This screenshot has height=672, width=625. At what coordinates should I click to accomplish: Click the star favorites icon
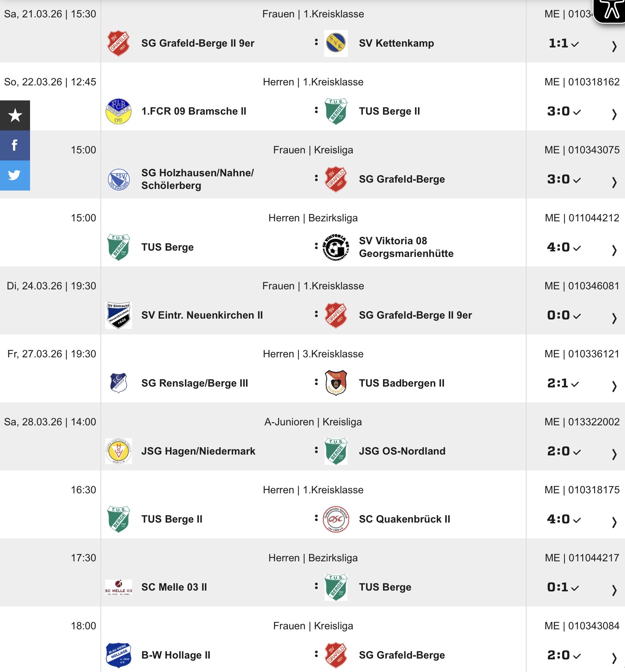point(15,115)
